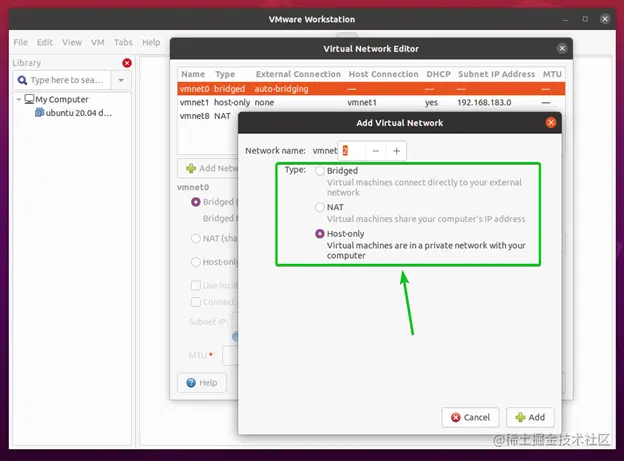Image resolution: width=624 pixels, height=461 pixels.
Task: Click the MTU input field in editor
Action: (230, 356)
